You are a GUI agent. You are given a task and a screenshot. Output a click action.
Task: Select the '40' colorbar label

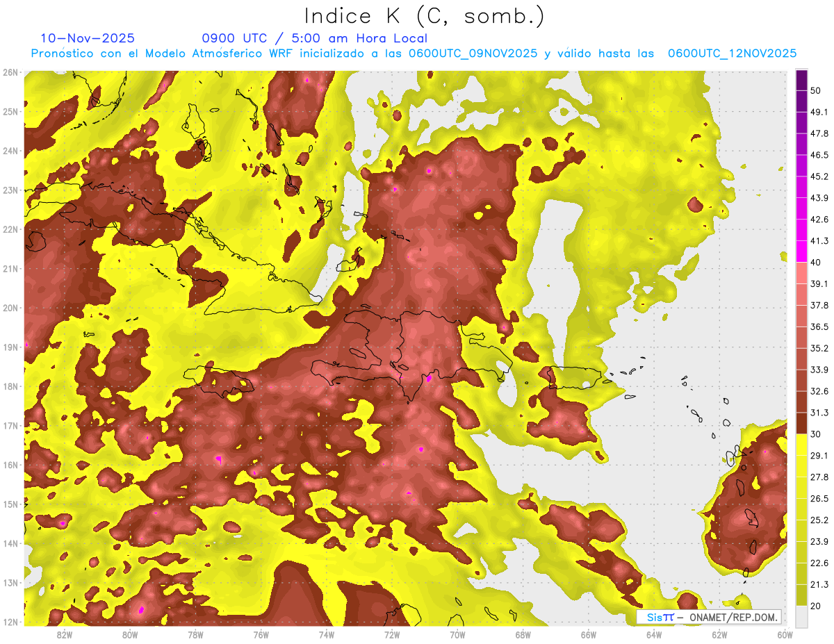(x=816, y=262)
